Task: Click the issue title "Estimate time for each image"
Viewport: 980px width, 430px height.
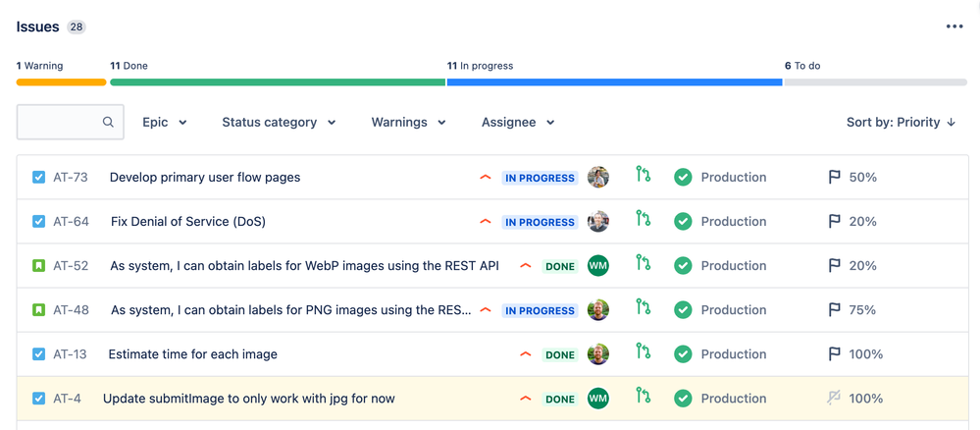Action: tap(193, 354)
